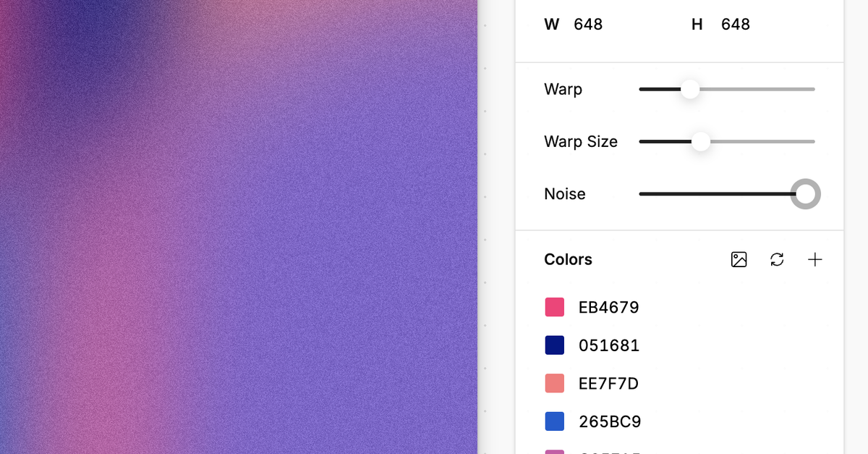868x454 pixels.
Task: Click the height field showing 648
Action: point(736,25)
